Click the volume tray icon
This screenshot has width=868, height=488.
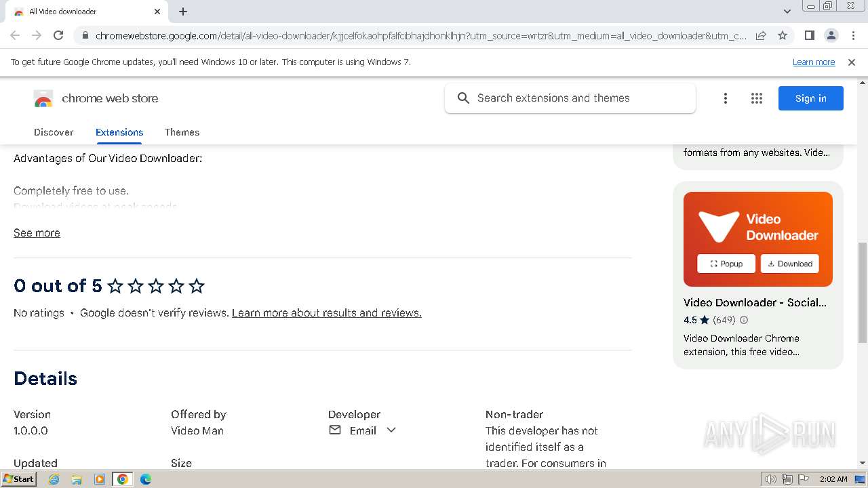point(771,479)
